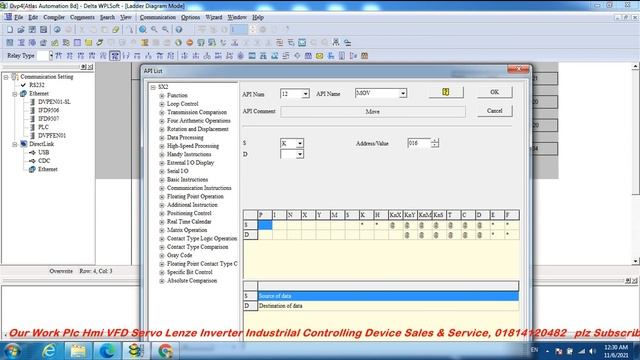The image size is (640, 360).
Task: Open the Communication menu
Action: (x=158, y=18)
